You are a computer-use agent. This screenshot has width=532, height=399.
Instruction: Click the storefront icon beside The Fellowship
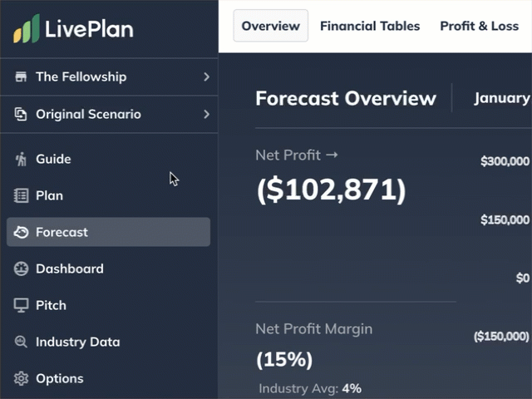click(x=21, y=76)
